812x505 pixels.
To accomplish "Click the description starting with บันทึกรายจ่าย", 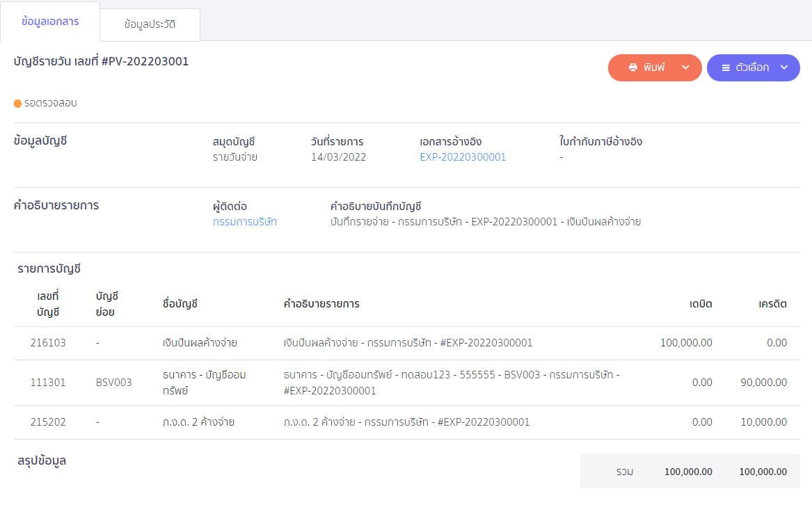I will [486, 222].
